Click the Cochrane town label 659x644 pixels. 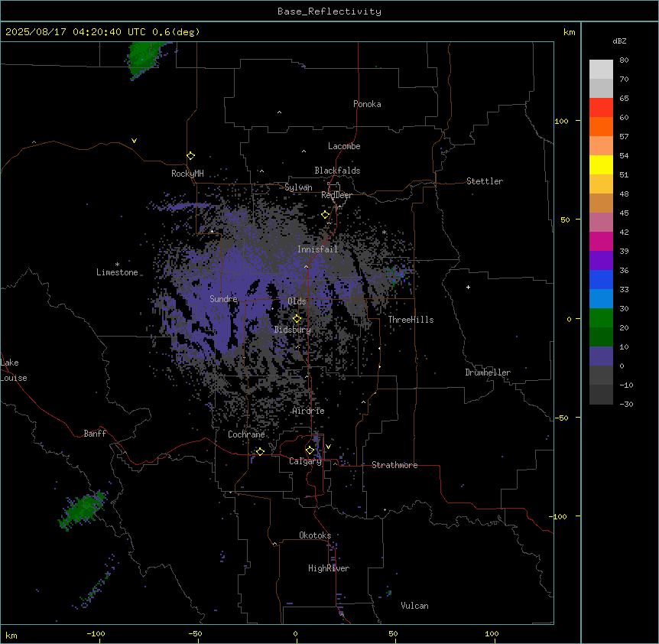pos(246,434)
